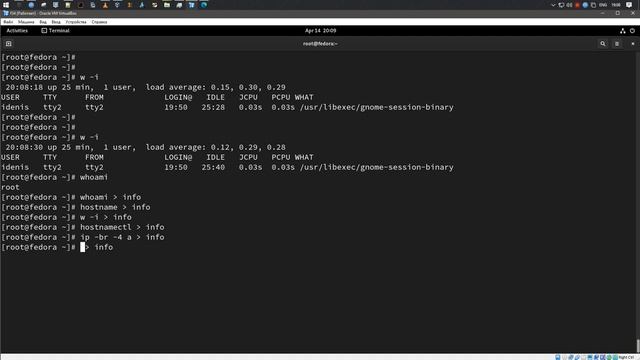Screen dimensions: 640x360
Task: Open the Вид menu in VirtualBox
Action: (x=43, y=22)
